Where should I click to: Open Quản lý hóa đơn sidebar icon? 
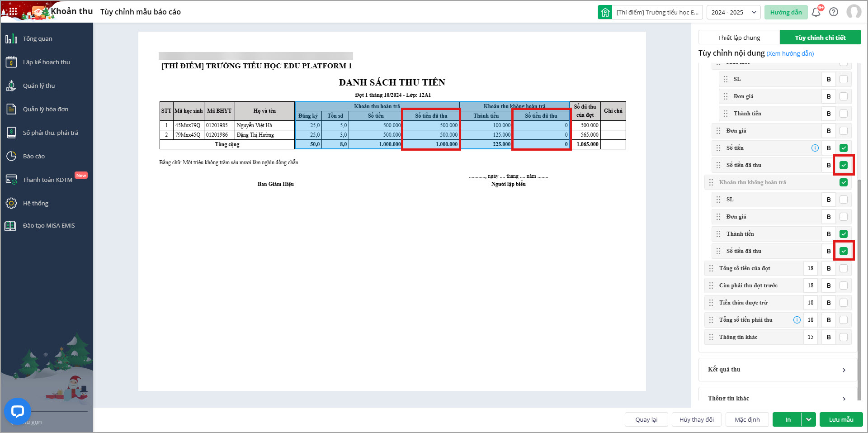[11, 109]
